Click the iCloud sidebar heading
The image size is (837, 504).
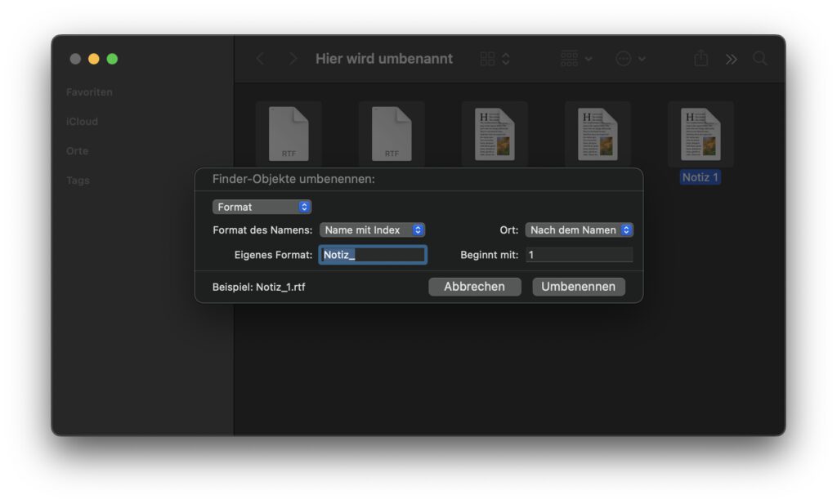click(82, 122)
